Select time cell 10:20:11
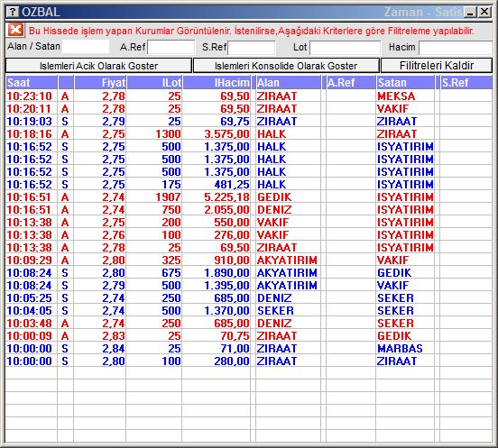This screenshot has width=498, height=448. [29, 109]
